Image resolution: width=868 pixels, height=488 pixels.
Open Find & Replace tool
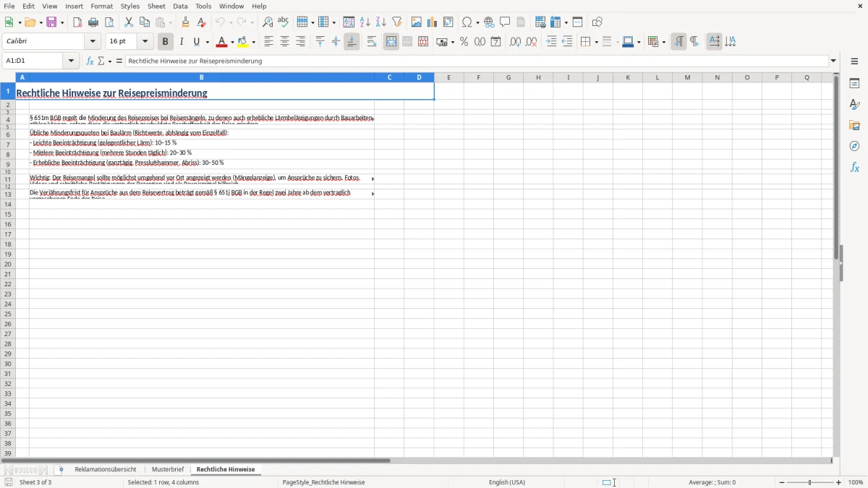coord(268,22)
